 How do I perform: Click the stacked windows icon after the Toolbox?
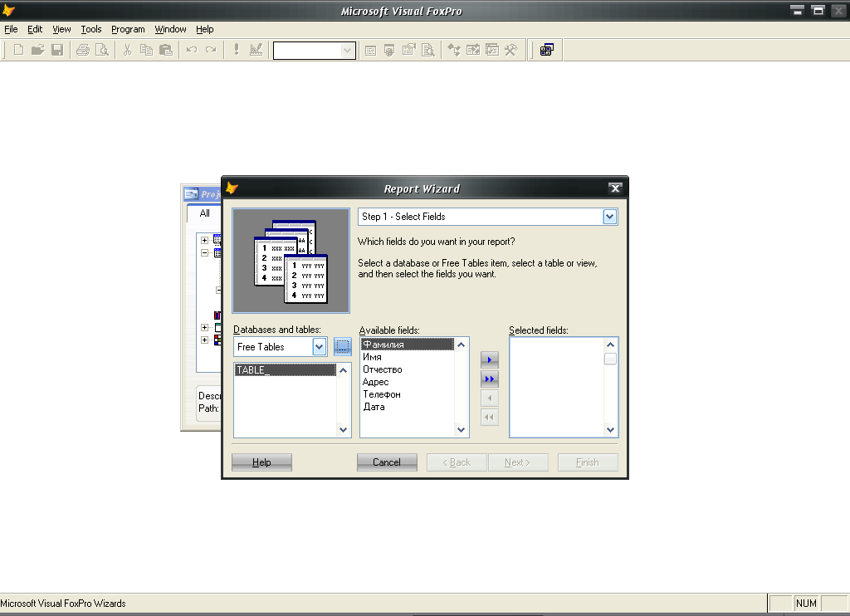pos(547,51)
